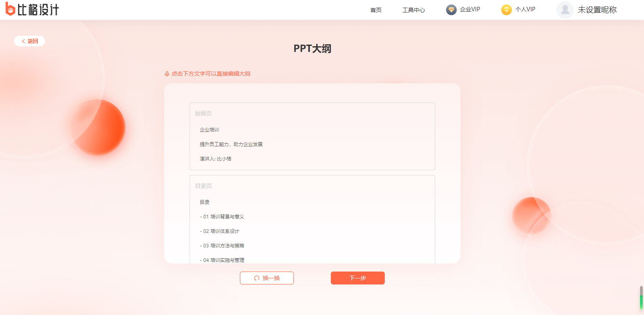Image resolution: width=644 pixels, height=315 pixels.
Task: Go back with the 返回 button
Action: pyautogui.click(x=29, y=41)
